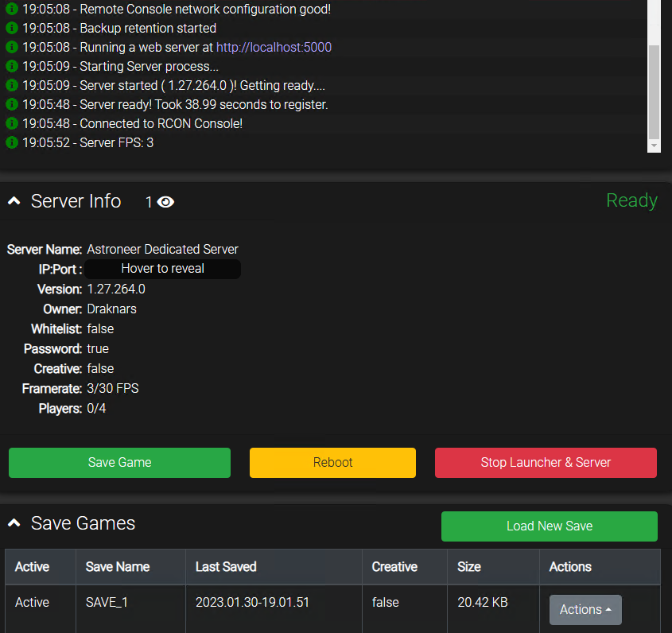Click info icon for Remote Console network entry
Screen dimensions: 672x633
pos(12,8)
